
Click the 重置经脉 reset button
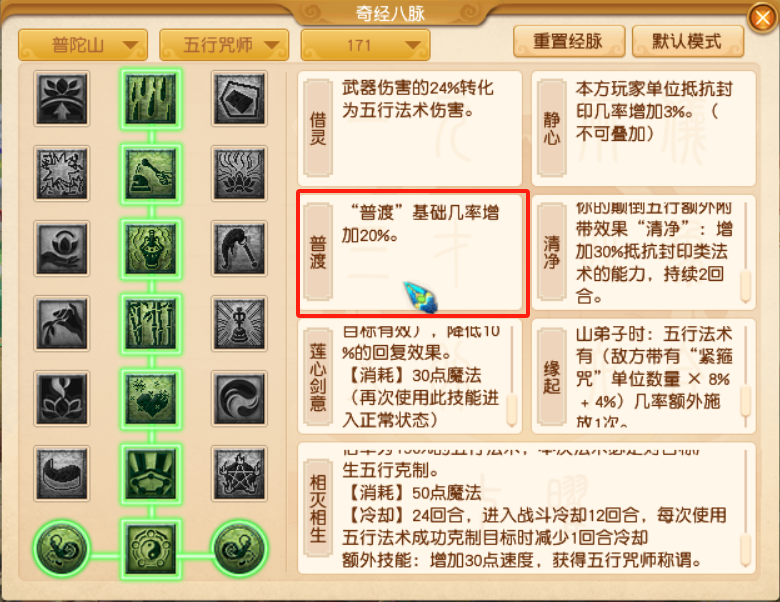click(x=569, y=41)
